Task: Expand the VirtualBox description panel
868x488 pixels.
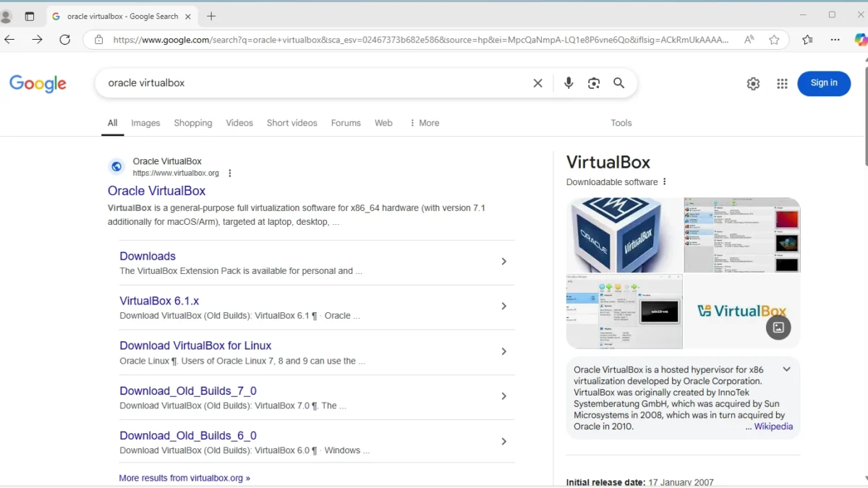Action: 786,369
